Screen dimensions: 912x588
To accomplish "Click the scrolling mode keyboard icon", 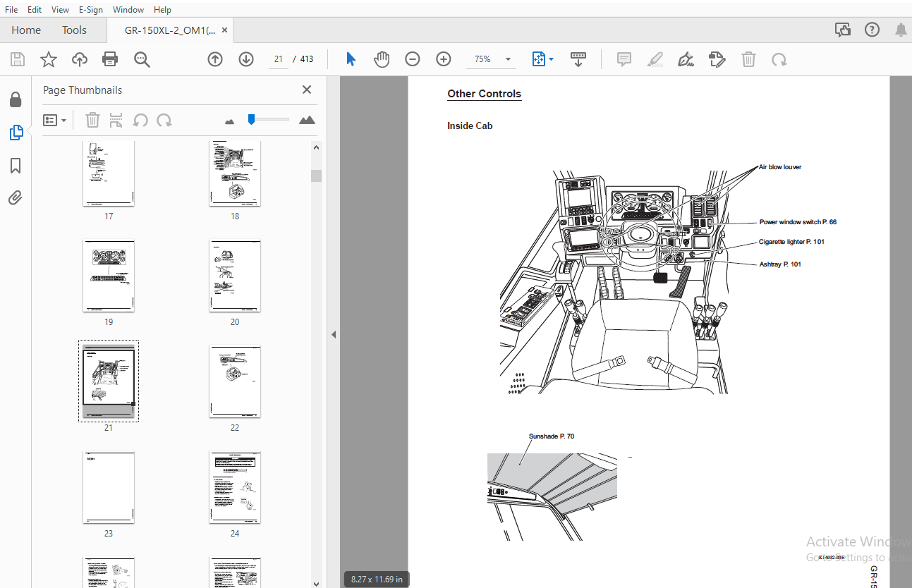I will pos(578,59).
